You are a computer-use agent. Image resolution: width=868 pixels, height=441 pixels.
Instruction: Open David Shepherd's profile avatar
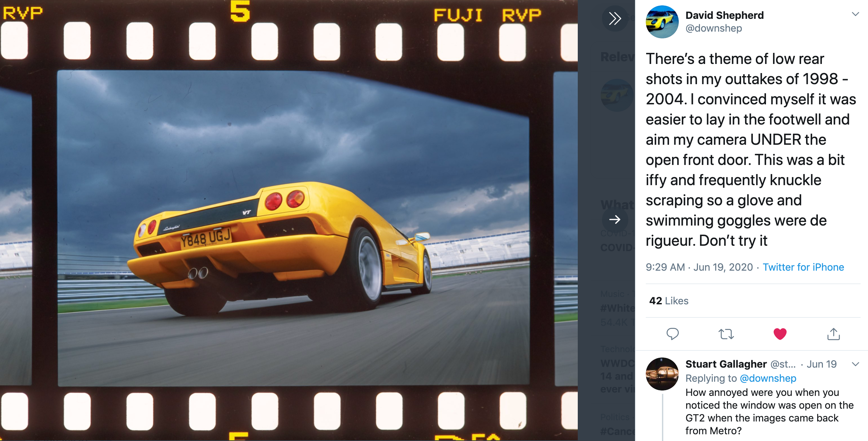tap(662, 22)
